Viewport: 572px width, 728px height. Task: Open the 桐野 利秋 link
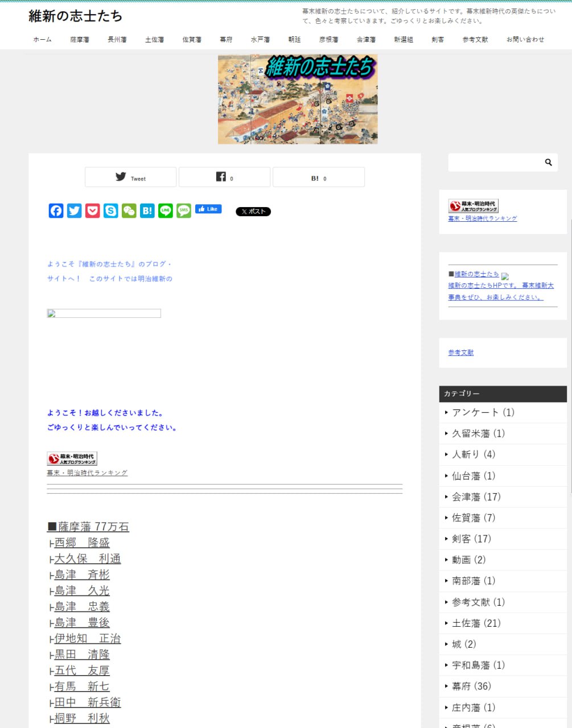click(x=82, y=718)
